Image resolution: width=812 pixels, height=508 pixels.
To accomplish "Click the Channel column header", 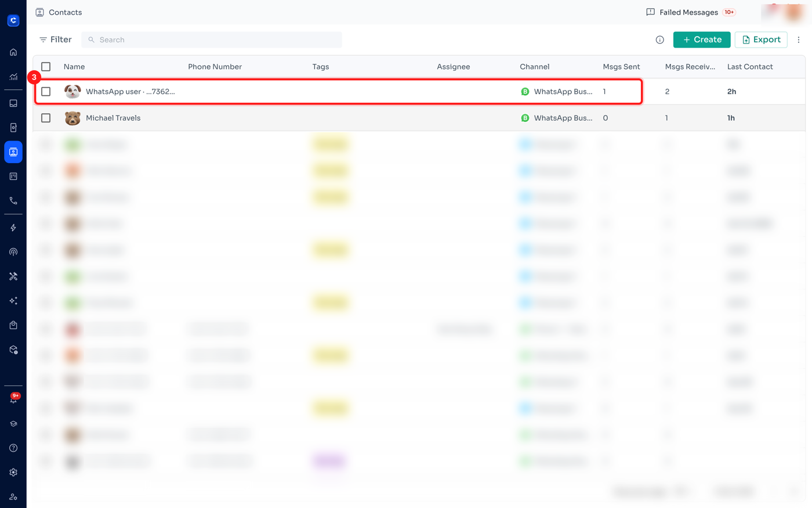I will 535,67.
